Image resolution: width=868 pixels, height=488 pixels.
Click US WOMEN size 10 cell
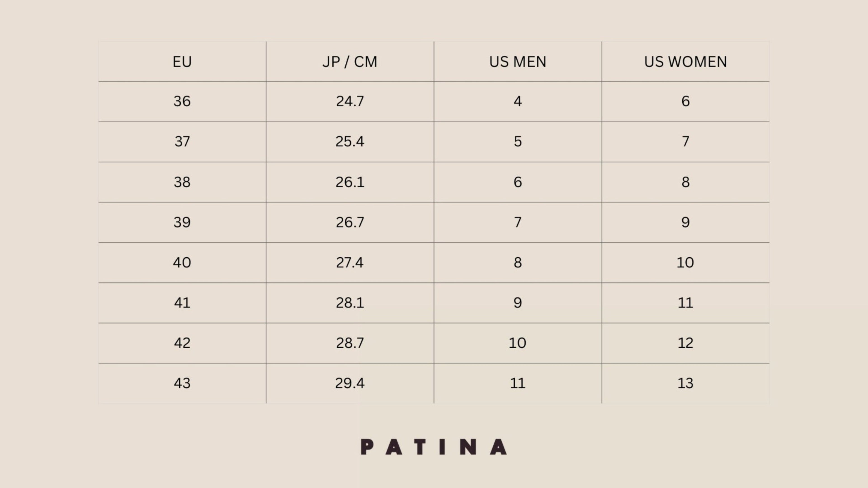tap(685, 262)
